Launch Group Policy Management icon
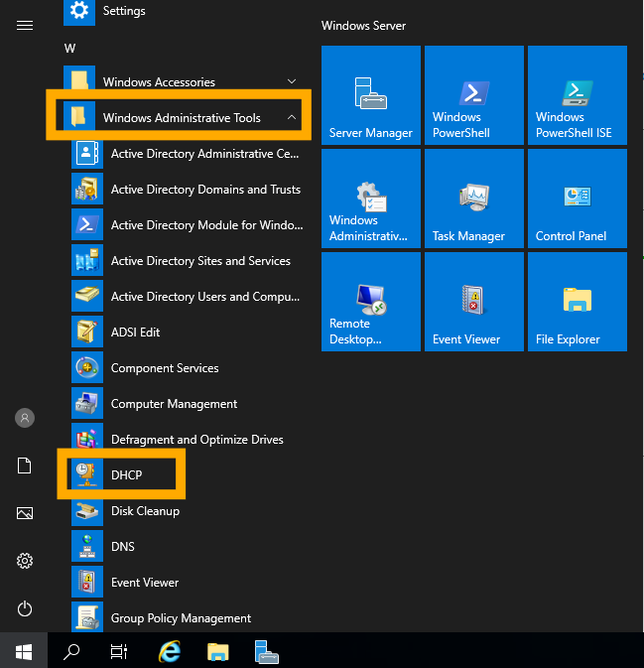The height and width of the screenshot is (668, 644). coord(87,617)
